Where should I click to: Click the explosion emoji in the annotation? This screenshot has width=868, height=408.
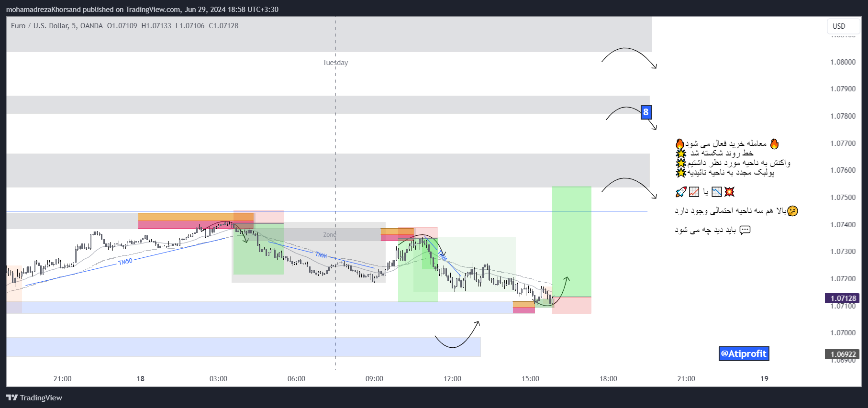[x=729, y=192]
